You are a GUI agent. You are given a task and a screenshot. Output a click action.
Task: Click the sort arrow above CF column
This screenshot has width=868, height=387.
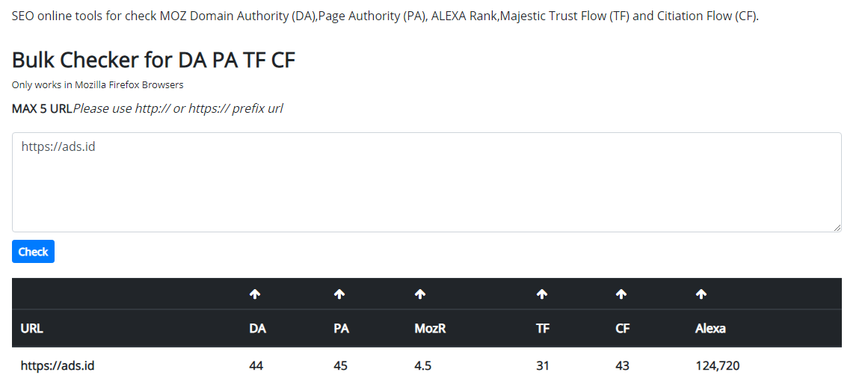point(621,294)
